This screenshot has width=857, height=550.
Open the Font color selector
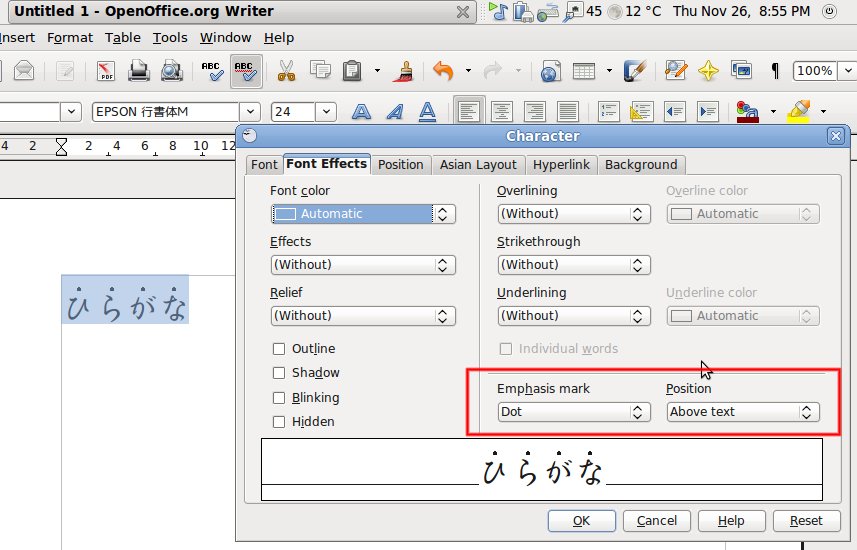pos(363,214)
